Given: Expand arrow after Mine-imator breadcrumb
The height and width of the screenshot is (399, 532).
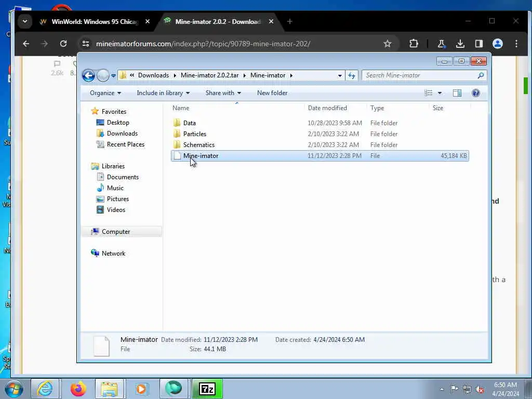Looking at the screenshot, I should point(291,75).
